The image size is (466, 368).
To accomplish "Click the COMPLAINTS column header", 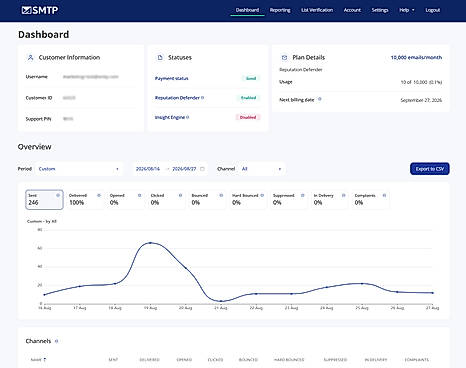I will point(417,360).
